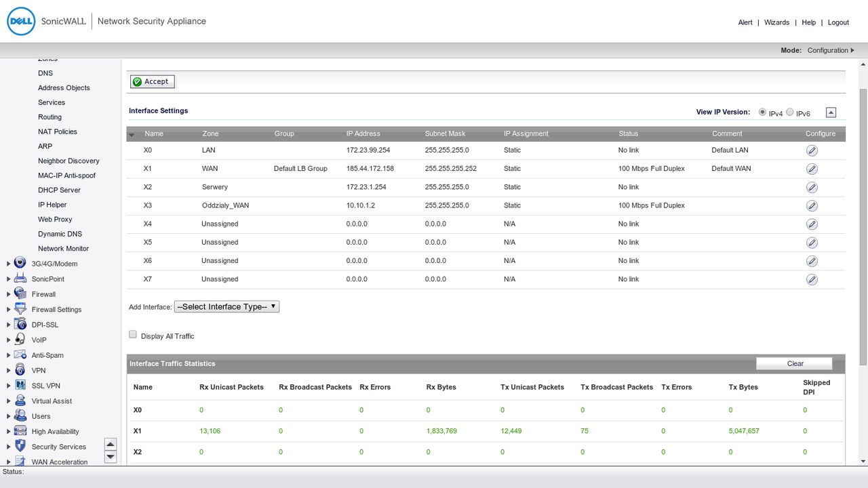Click the X7 row configure icon
The image size is (868, 488).
pyautogui.click(x=812, y=279)
